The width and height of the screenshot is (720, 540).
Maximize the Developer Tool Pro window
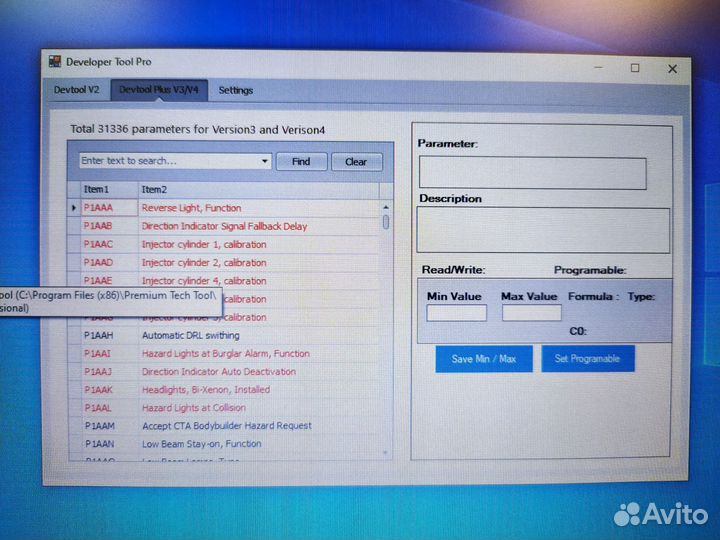point(634,68)
